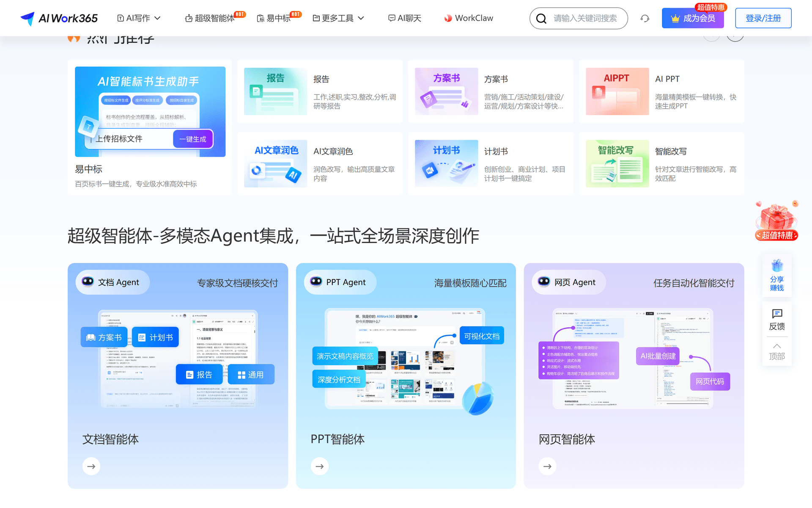Open the AIPPT tool thumbnail
Viewport: 812px width, 508px height.
click(x=617, y=91)
